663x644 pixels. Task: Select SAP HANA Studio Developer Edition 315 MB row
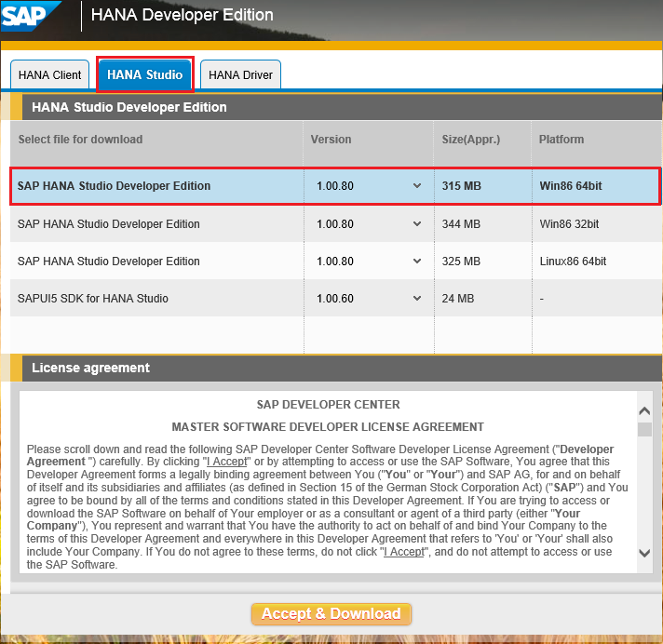tap(335, 186)
